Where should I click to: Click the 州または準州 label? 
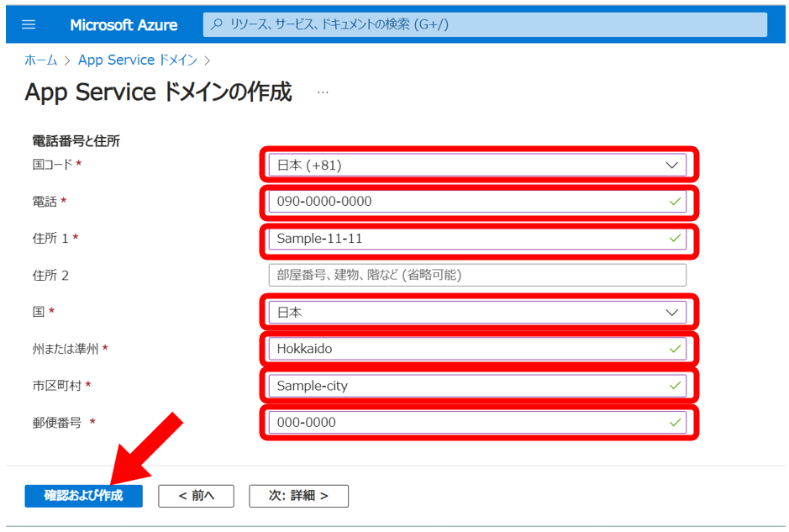pos(66,349)
